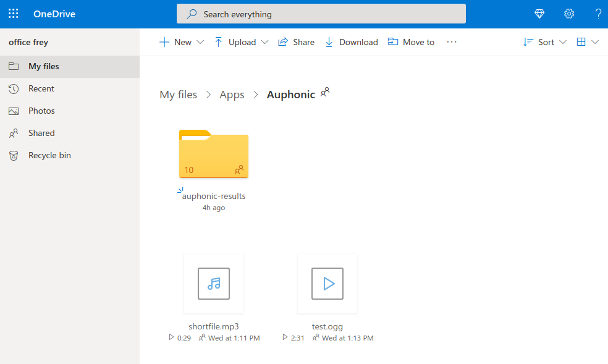Expand the Upload dropdown arrow
The image size is (608, 364).
point(265,42)
